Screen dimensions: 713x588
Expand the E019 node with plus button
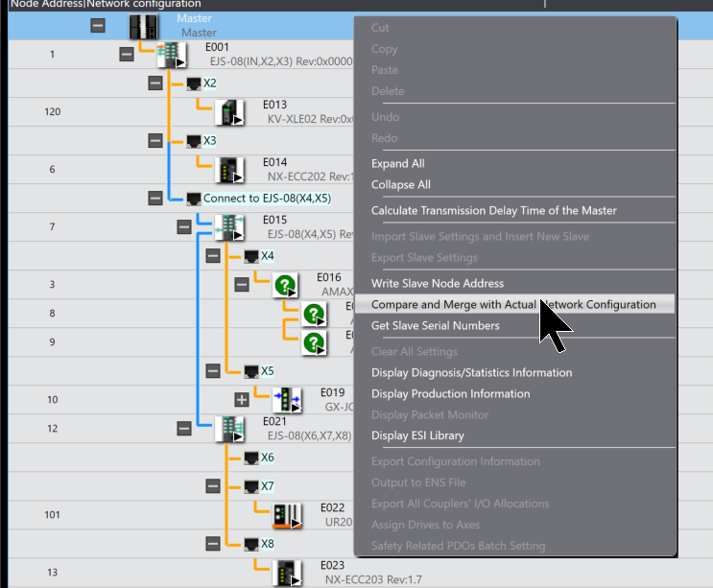tap(242, 399)
